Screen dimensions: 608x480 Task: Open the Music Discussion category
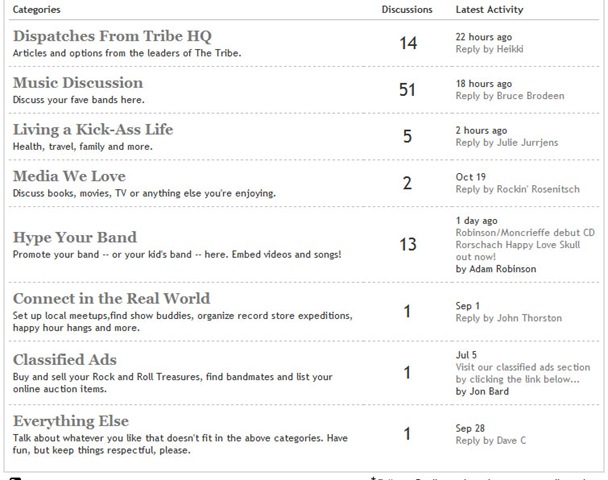point(78,83)
